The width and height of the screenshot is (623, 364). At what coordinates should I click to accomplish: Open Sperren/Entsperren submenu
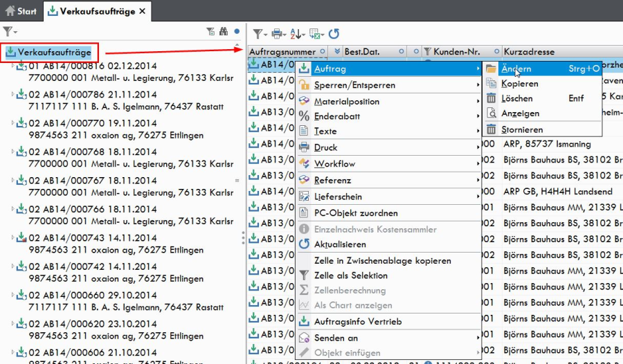coord(389,85)
